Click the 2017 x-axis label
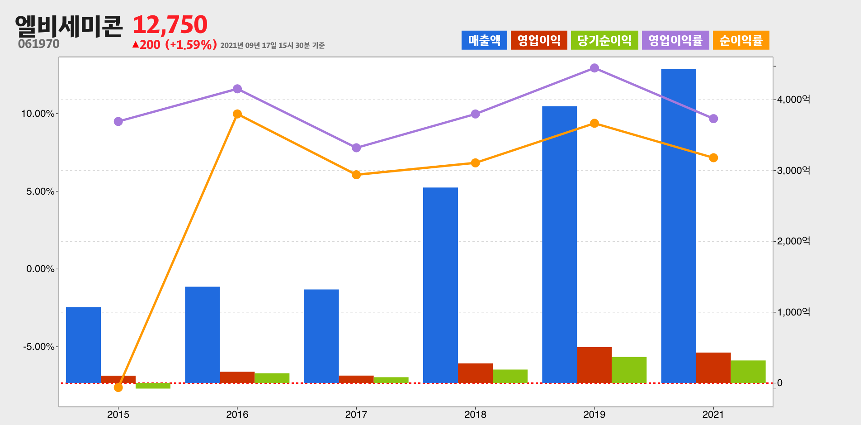The width and height of the screenshot is (868, 425). tap(356, 415)
